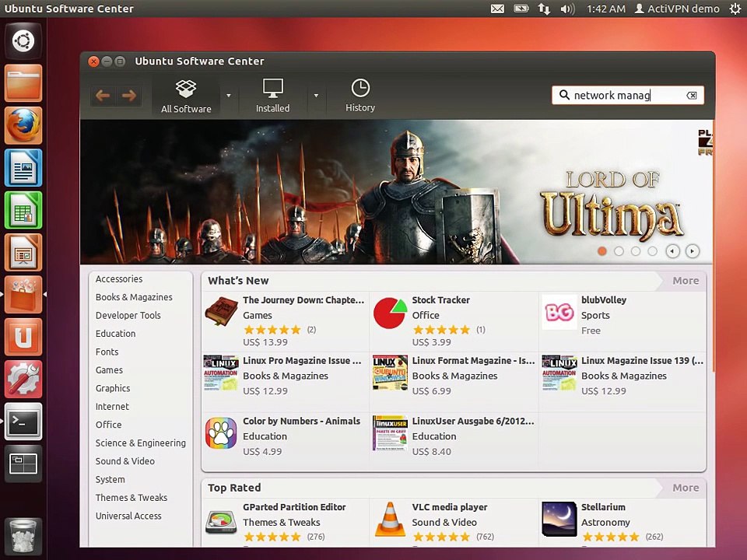Browse the Office category in sidebar
Screen dimensions: 747x560
point(109,425)
